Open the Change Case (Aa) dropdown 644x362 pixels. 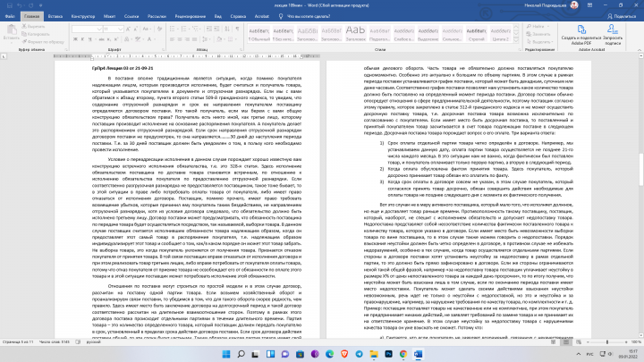pyautogui.click(x=146, y=29)
